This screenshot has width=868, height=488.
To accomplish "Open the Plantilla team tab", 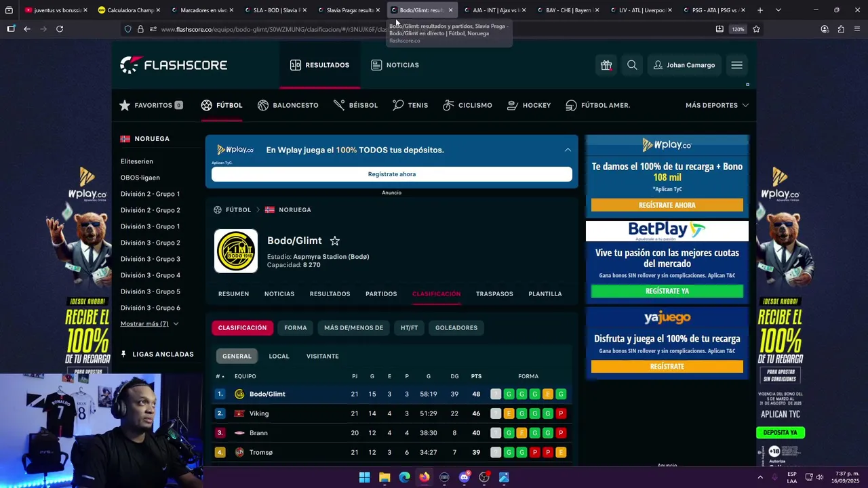I will [x=545, y=294].
